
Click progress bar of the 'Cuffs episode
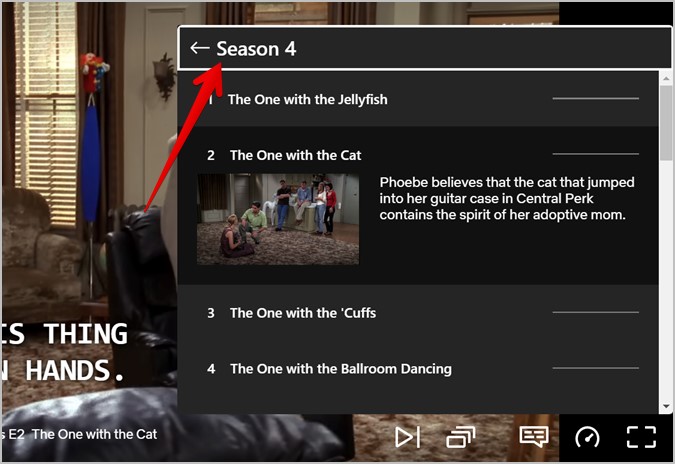(x=596, y=312)
